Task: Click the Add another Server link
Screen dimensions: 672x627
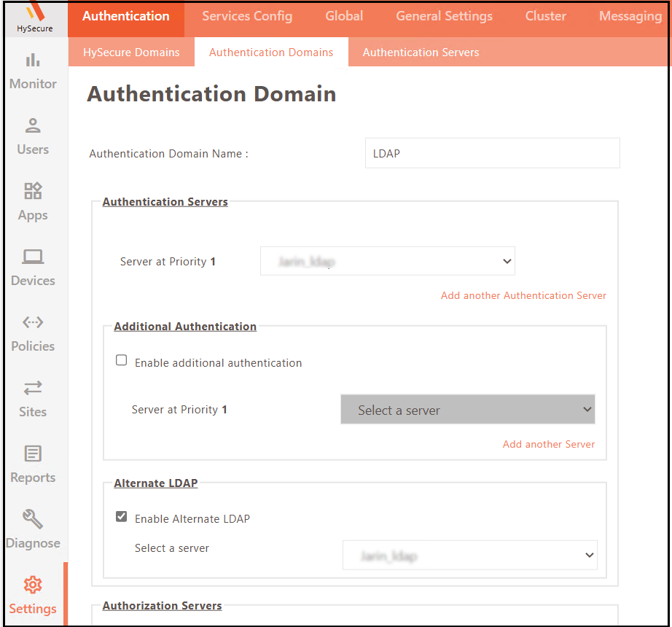Action: pos(548,444)
